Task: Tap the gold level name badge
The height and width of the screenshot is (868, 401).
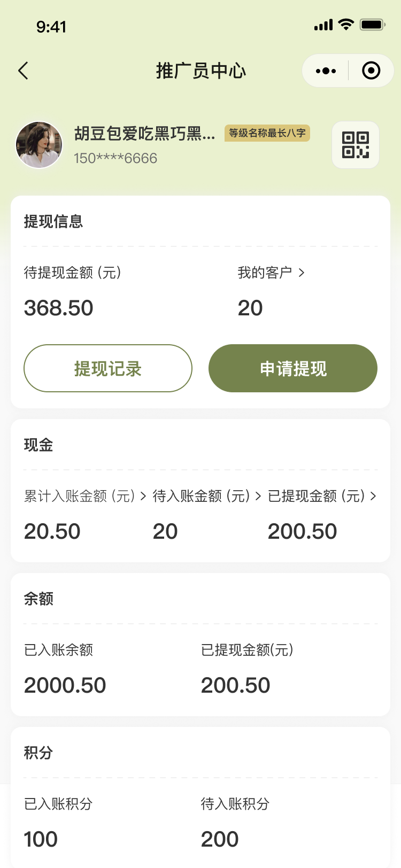Action: 267,133
